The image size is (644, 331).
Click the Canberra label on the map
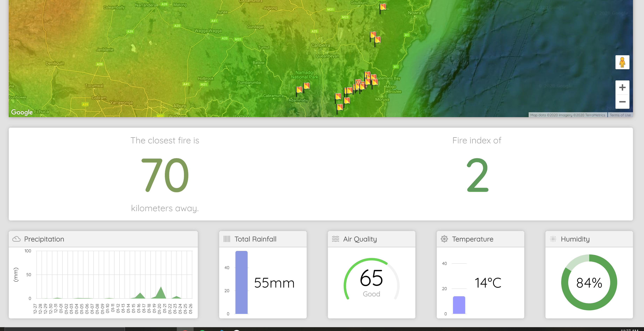tap(320, 45)
